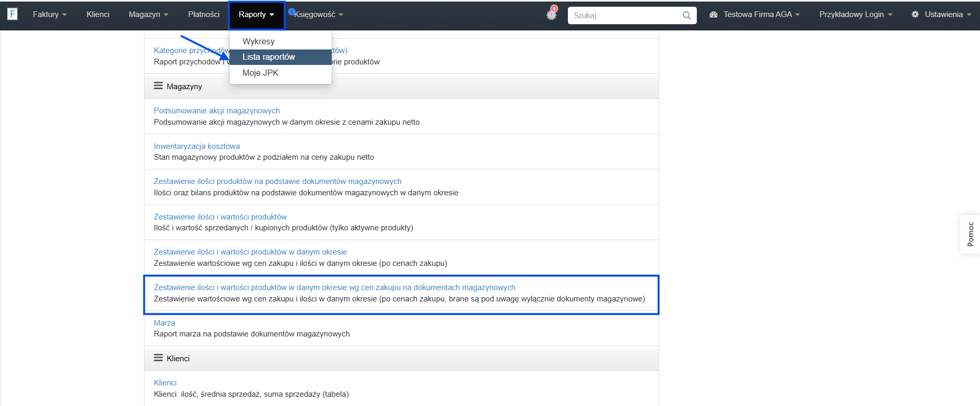Image resolution: width=980 pixels, height=406 pixels.
Task: Expand the Faktury dropdown menu
Action: 50,14
